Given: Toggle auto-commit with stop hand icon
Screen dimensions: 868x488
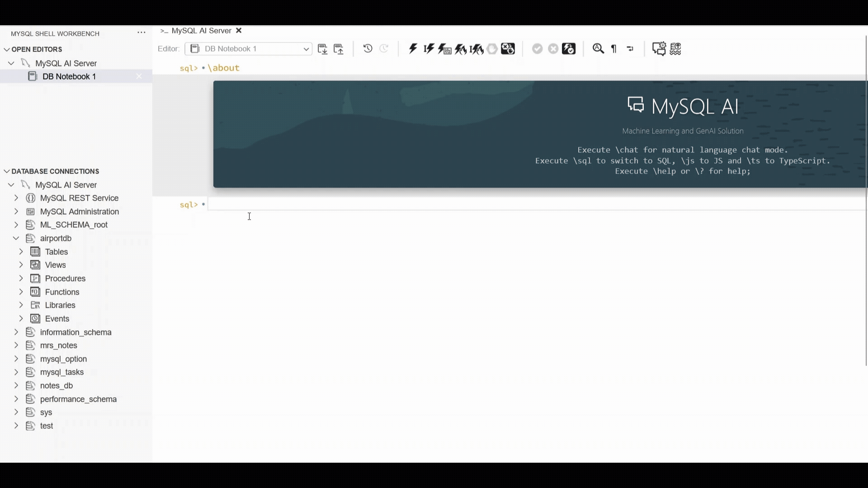Looking at the screenshot, I should pyautogui.click(x=492, y=49).
